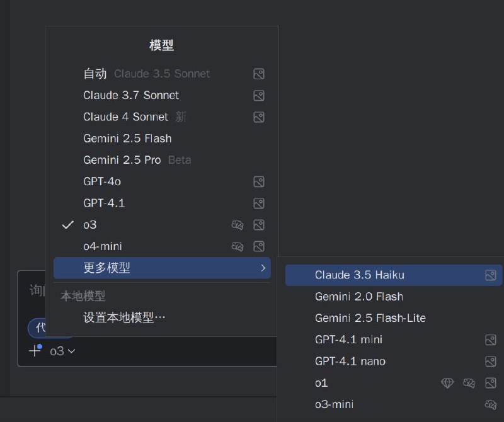This screenshot has width=504, height=422.
Task: Click the vision icon beside Claude 3.5 Haiku
Action: 490,275
